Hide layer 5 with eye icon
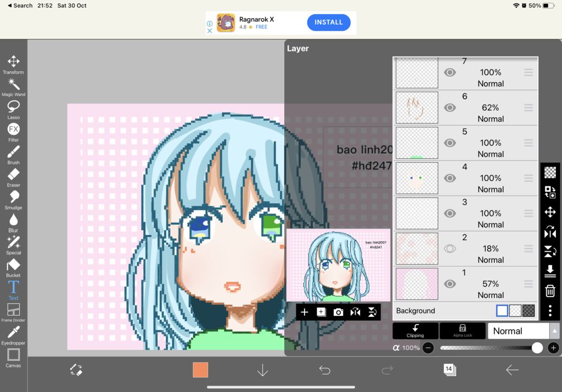 point(450,143)
